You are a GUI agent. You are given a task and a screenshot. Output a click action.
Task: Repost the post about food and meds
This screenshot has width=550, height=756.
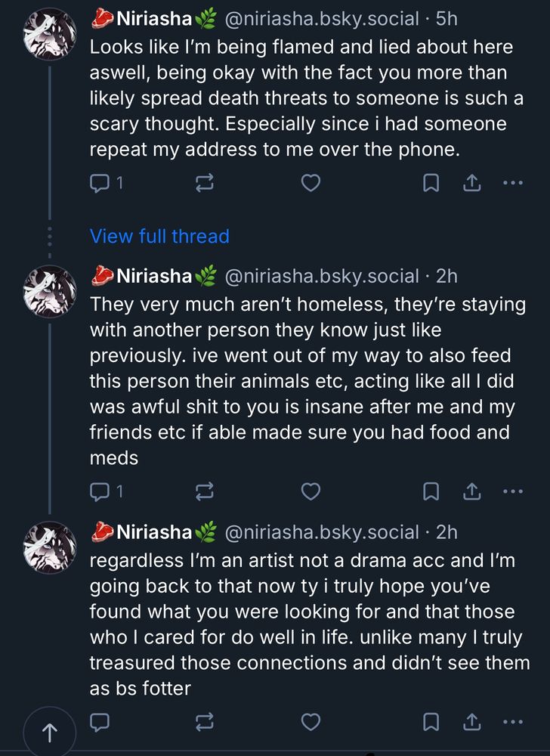click(x=205, y=492)
